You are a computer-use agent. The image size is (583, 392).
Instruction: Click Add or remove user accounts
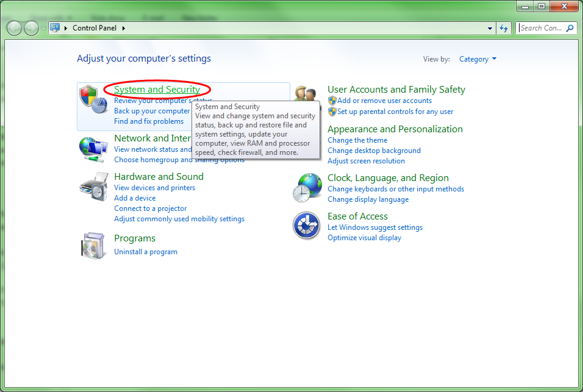[x=384, y=101]
